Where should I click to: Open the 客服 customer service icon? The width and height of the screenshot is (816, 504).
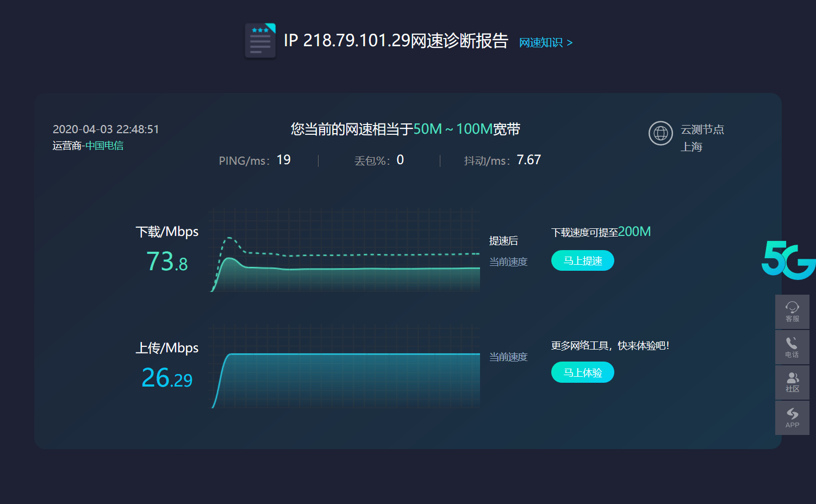792,311
